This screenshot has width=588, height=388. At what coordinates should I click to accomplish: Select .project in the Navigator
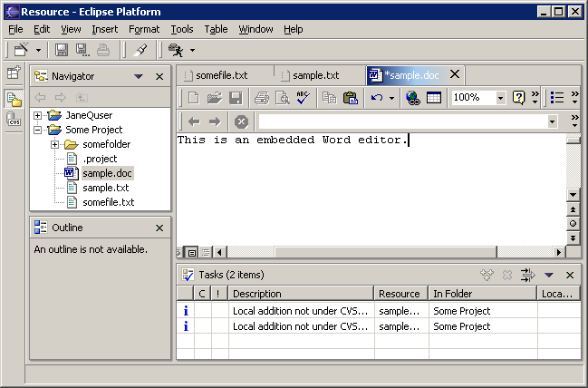[100, 159]
